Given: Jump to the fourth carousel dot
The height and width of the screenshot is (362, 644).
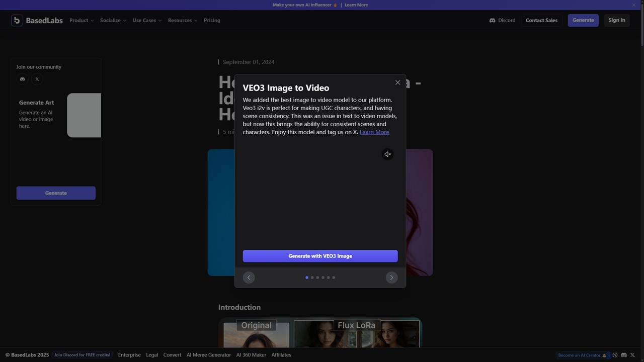Looking at the screenshot, I should pyautogui.click(x=323, y=278).
